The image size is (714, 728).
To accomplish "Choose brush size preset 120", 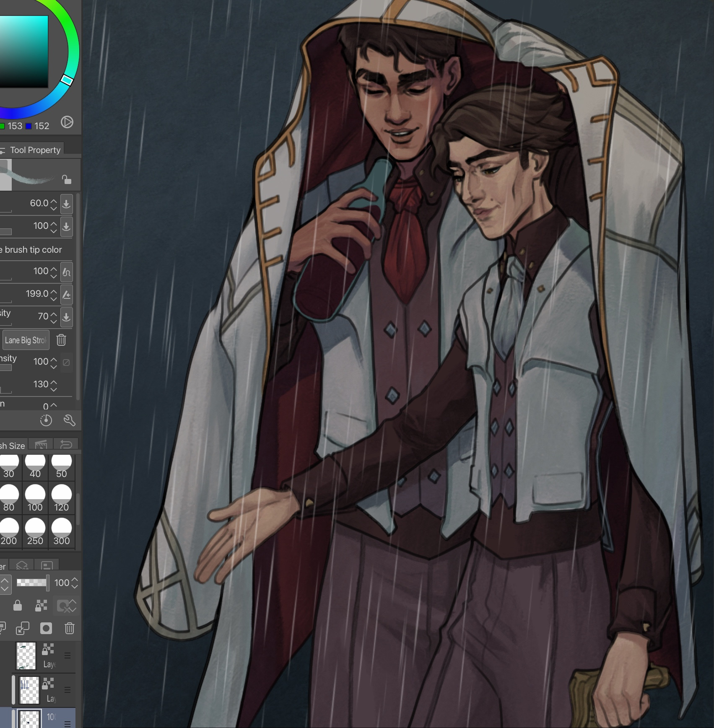I will click(61, 498).
